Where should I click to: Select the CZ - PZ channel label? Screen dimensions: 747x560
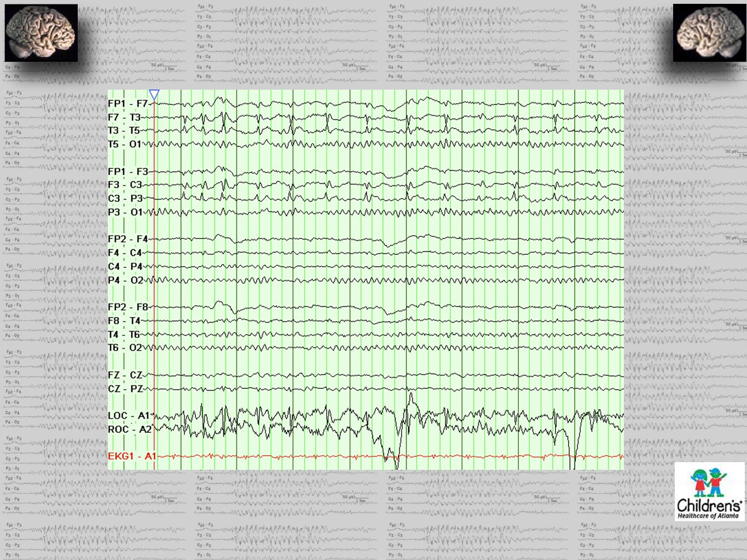click(x=125, y=389)
